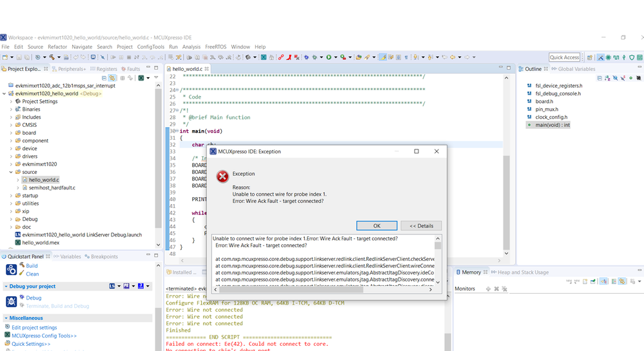Click the << Details button
This screenshot has height=351, width=644.
pos(421,226)
